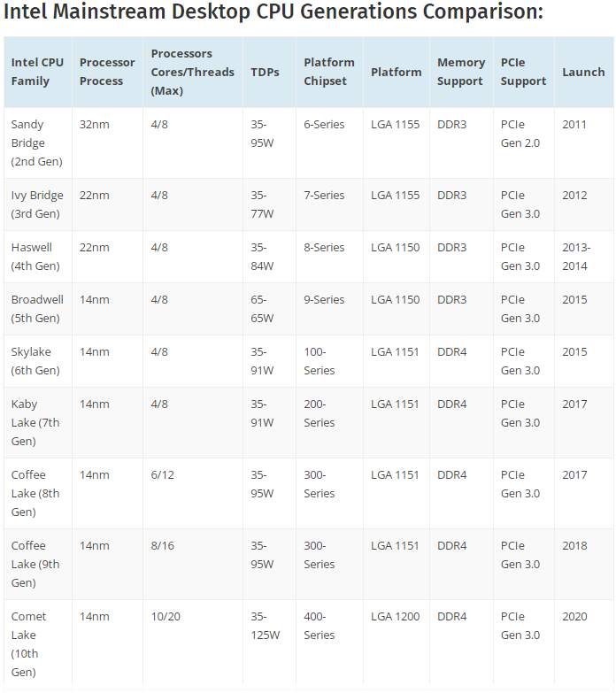This screenshot has width=616, height=693.
Task: Click the Processor Process column header
Action: coord(107,72)
